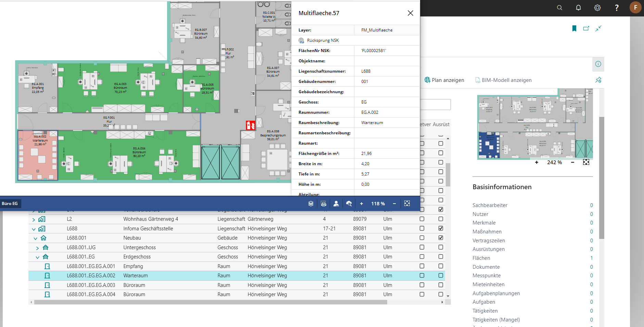This screenshot has height=327, width=644.
Task: Click the fire extinguisher symbol on plan
Action: coord(251,125)
